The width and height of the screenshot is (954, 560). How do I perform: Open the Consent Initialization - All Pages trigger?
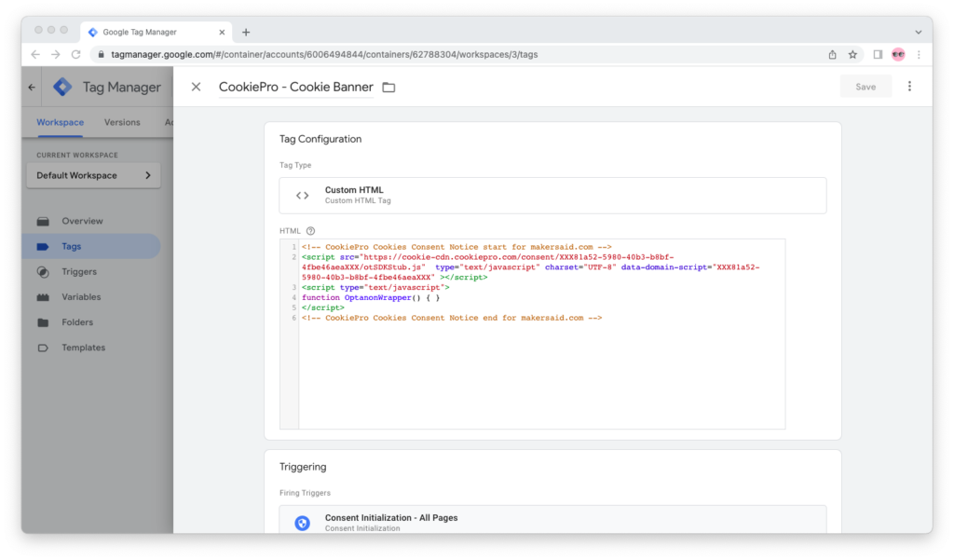pos(552,521)
